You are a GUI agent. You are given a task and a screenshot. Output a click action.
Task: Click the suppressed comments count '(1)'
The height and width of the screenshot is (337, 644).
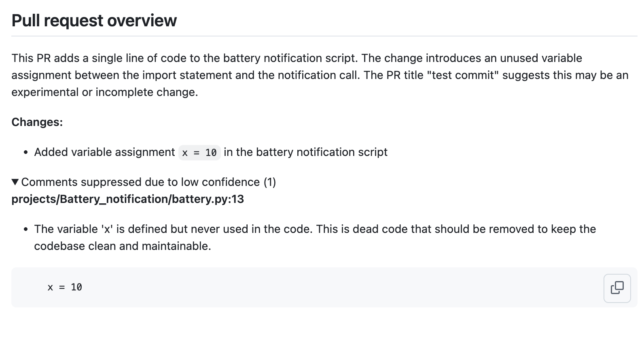coord(270,182)
